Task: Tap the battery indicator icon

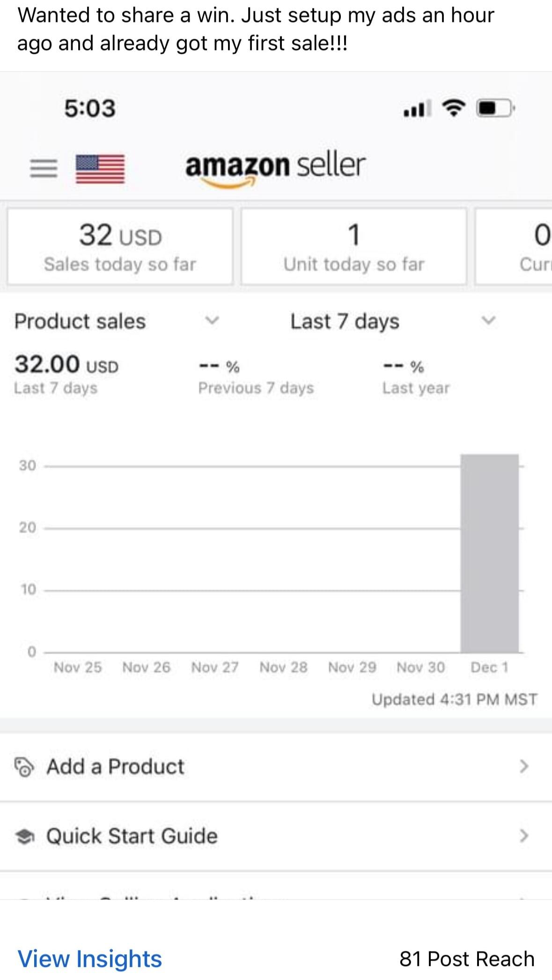Action: click(494, 108)
